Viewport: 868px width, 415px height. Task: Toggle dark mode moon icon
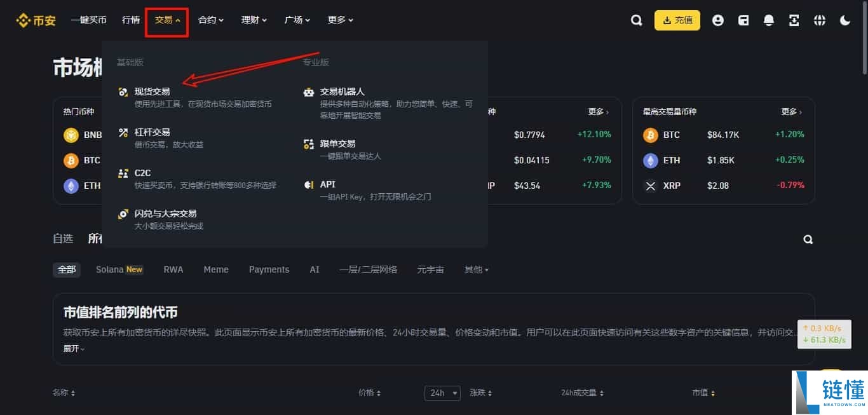[845, 20]
